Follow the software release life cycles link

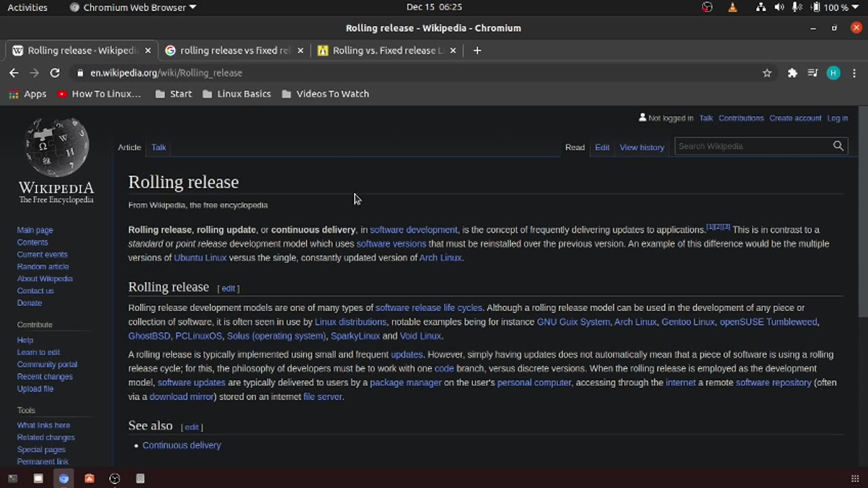[x=429, y=308]
